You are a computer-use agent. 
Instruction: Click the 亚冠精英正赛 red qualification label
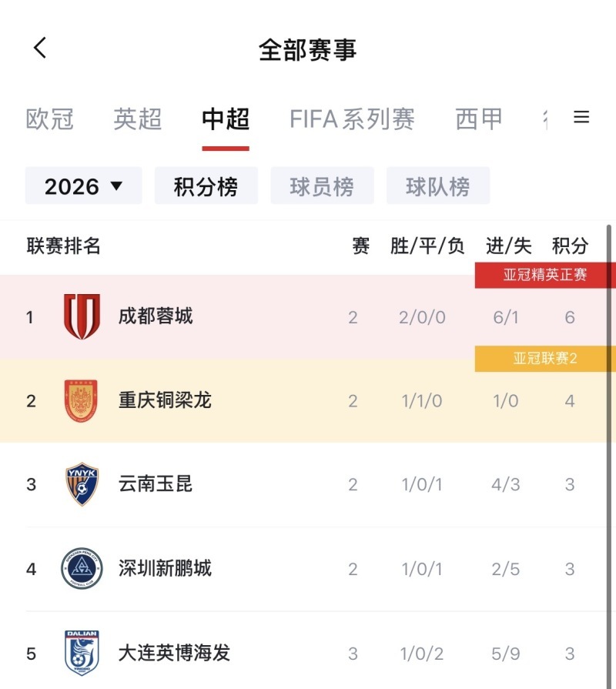click(544, 275)
